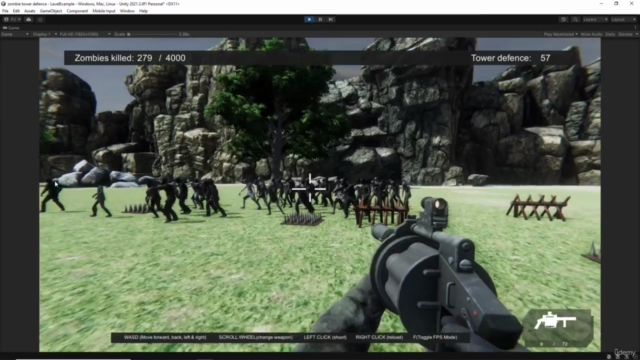Click the 'SCROLL WHEEL(change weapon)' hint
The image size is (640, 360).
[x=256, y=337]
